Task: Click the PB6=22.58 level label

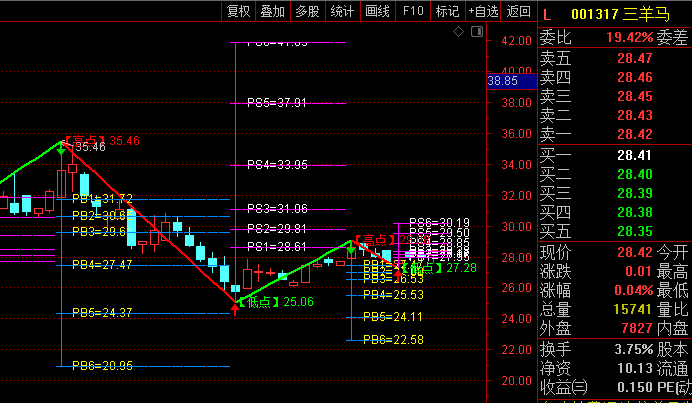Action: [393, 339]
